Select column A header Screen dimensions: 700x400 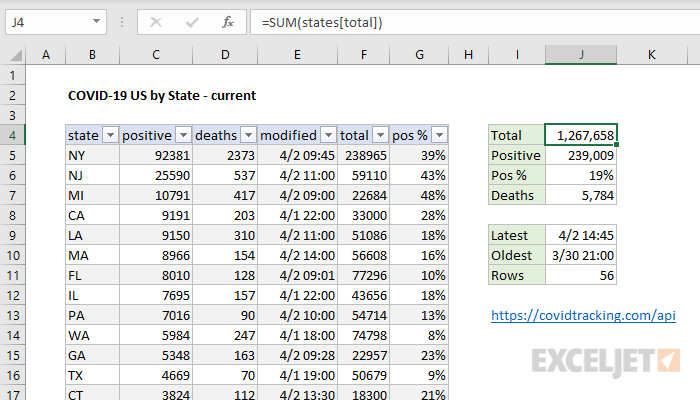click(46, 55)
